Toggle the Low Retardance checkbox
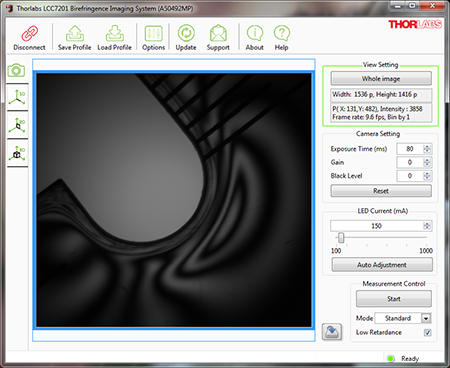Viewport: 450px width, 368px height. coord(427,332)
